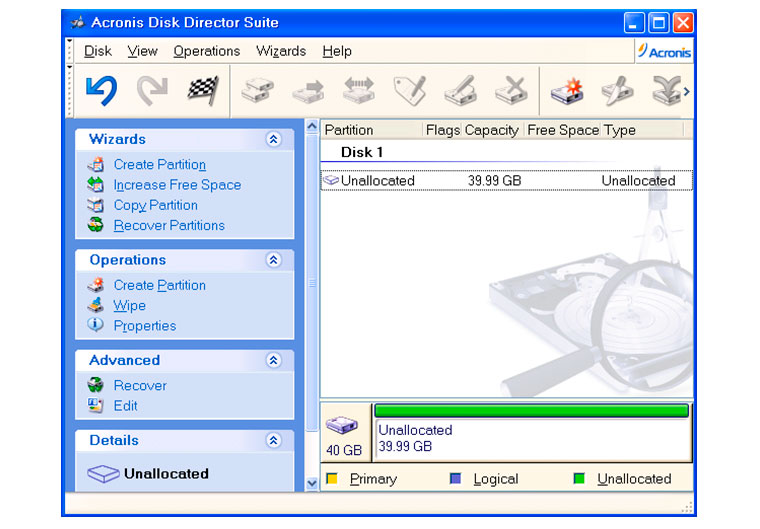Click the green Unallocated space bar
The image size is (760, 529).
532,411
